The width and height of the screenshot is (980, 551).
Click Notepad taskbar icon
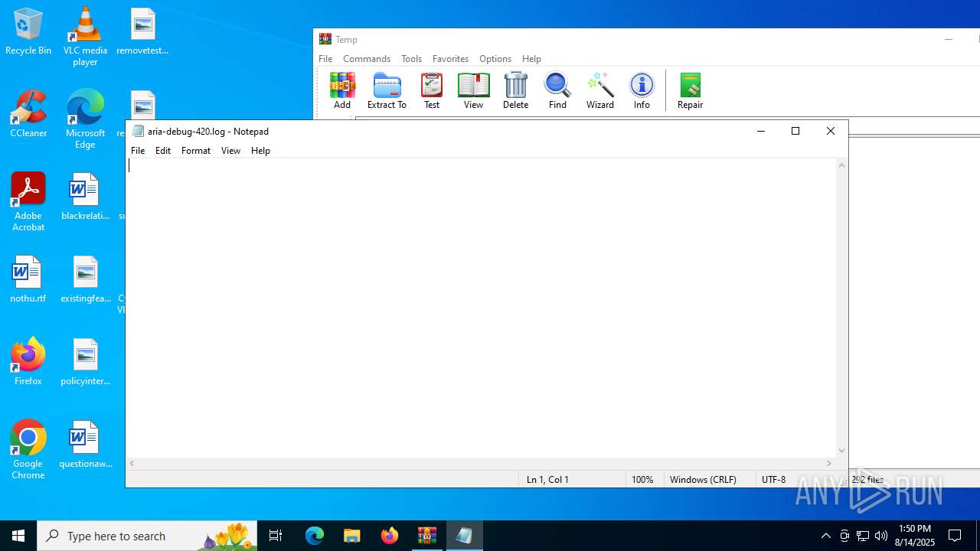click(x=465, y=536)
